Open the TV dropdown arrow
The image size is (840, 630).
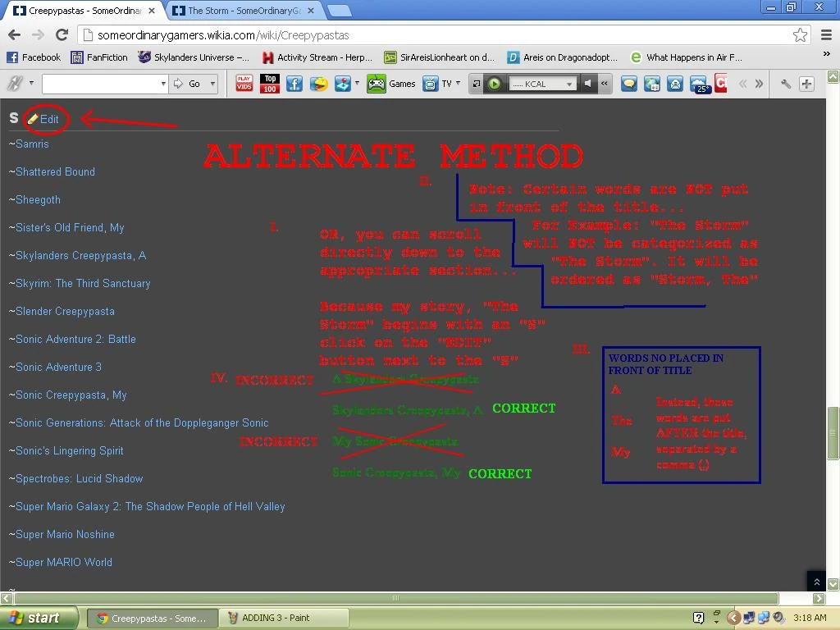point(458,83)
